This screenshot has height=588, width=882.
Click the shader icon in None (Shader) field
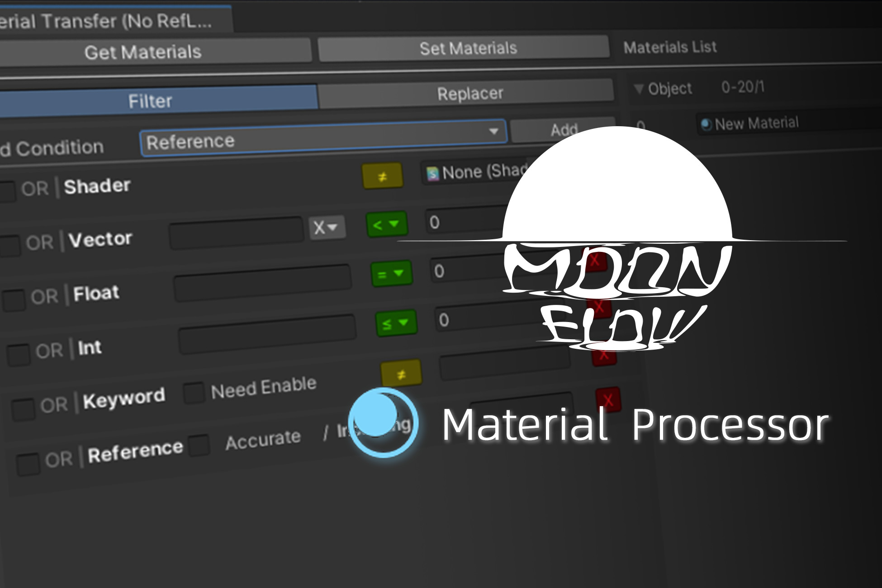coord(433,172)
